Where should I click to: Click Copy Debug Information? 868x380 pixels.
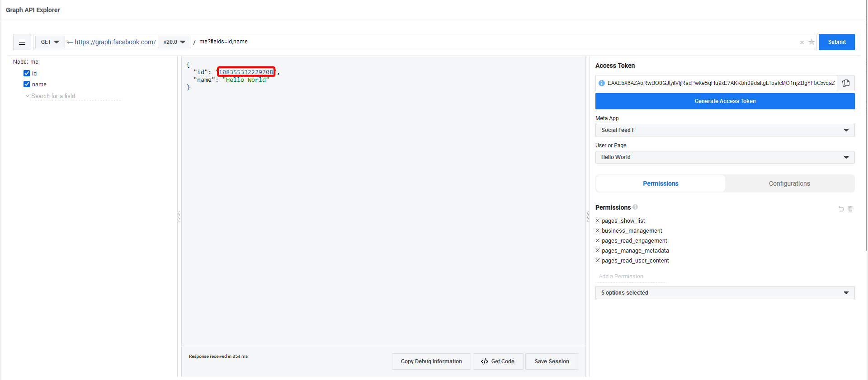(x=431, y=361)
